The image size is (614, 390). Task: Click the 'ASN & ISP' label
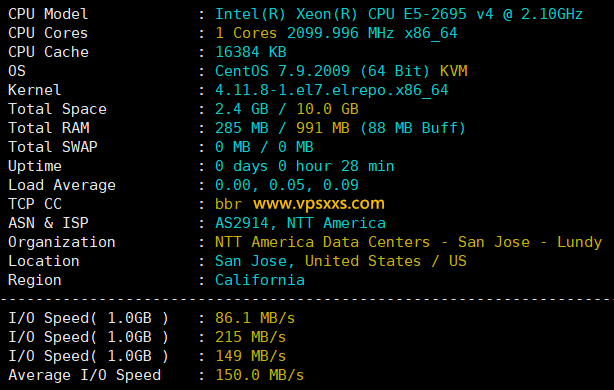[48, 223]
